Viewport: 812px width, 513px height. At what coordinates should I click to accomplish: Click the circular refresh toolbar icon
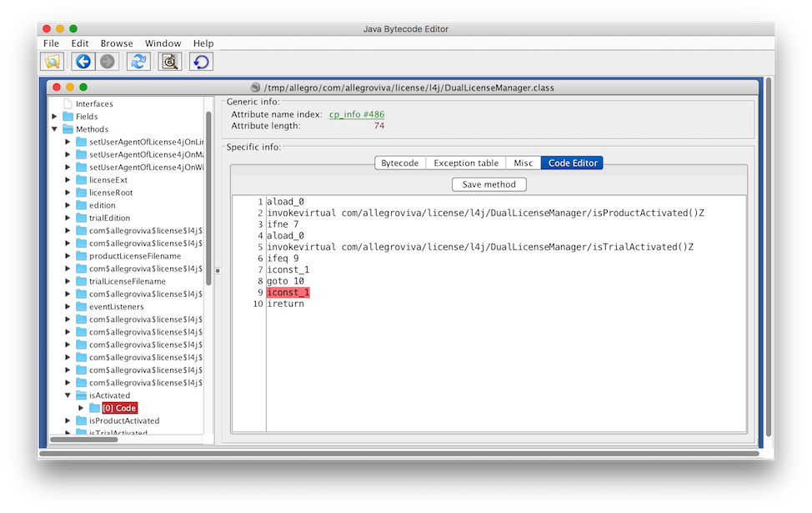click(201, 62)
